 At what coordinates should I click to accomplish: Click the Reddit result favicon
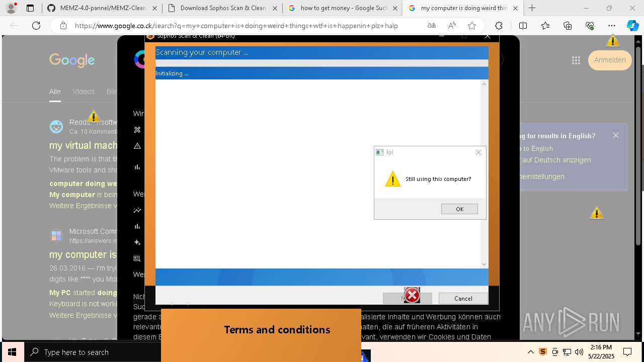click(x=56, y=127)
